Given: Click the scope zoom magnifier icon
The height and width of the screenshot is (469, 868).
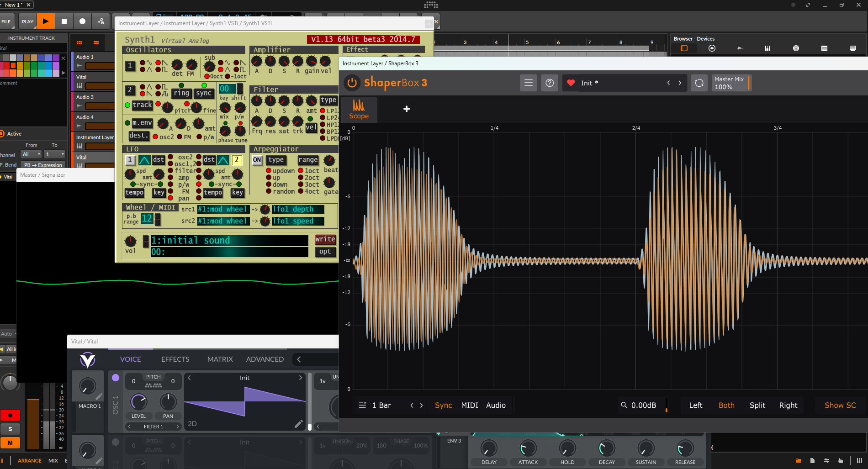Looking at the screenshot, I should (624, 405).
